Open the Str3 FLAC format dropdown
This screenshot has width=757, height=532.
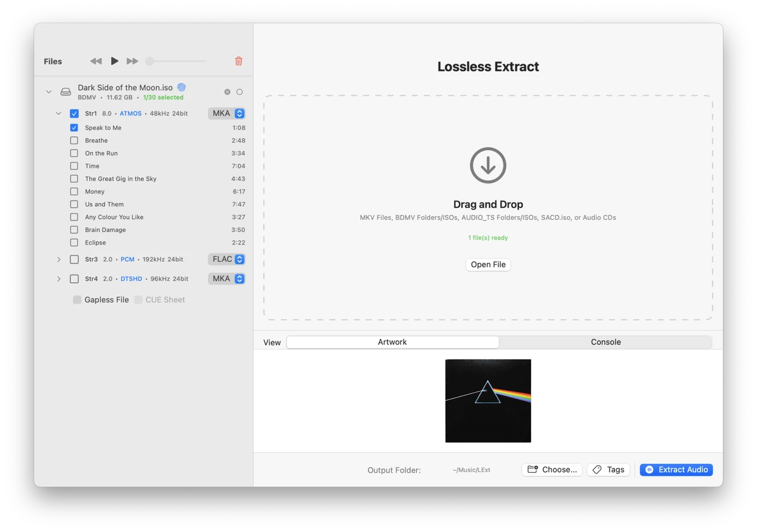point(226,259)
